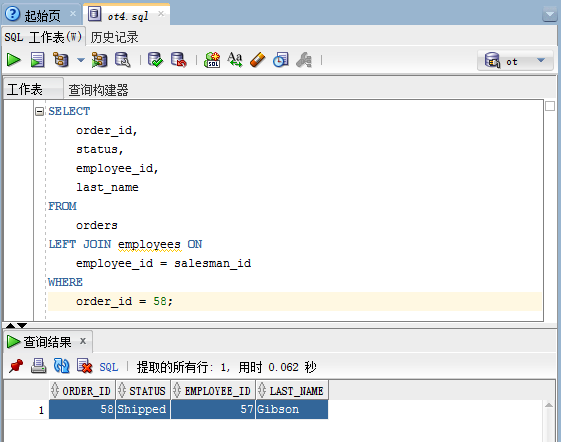Sort by the LAST_NAME column header
Image resolution: width=561 pixels, height=442 pixels.
click(292, 390)
